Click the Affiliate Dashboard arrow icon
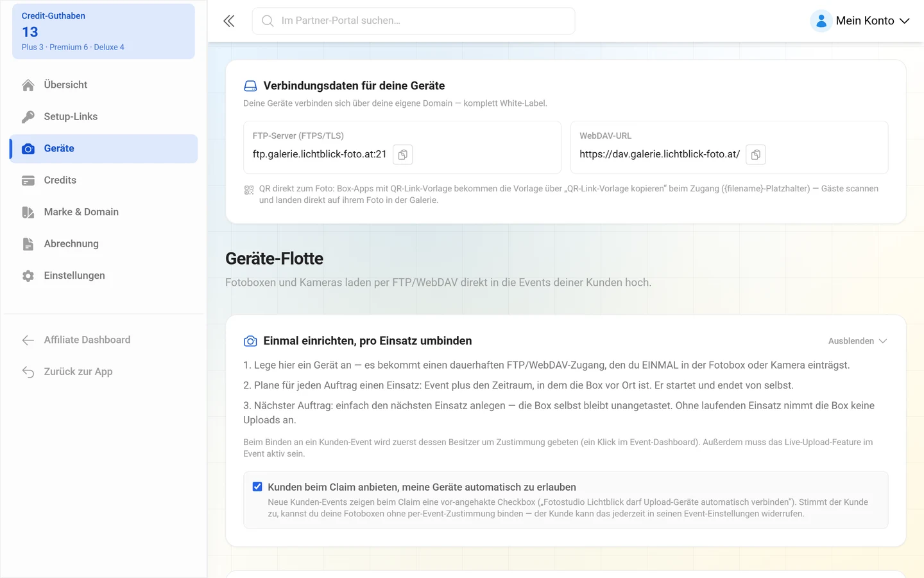924x578 pixels. [28, 340]
